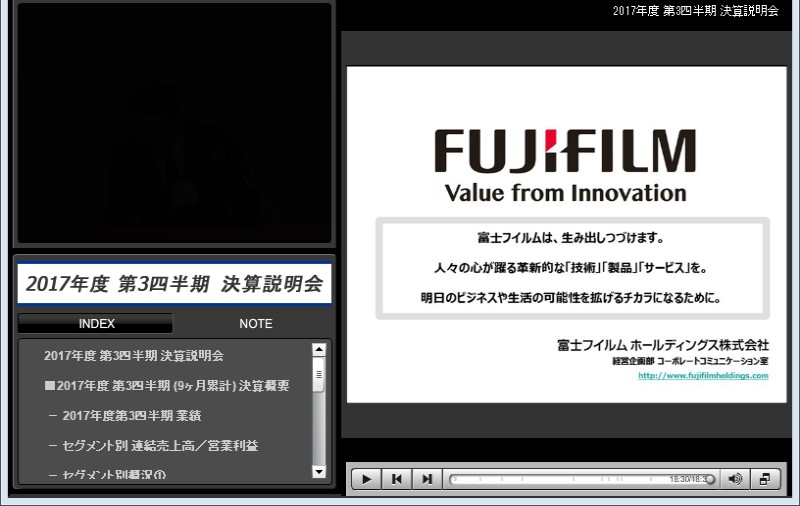Start playback with the play button
The width and height of the screenshot is (800, 506).
pos(366,479)
